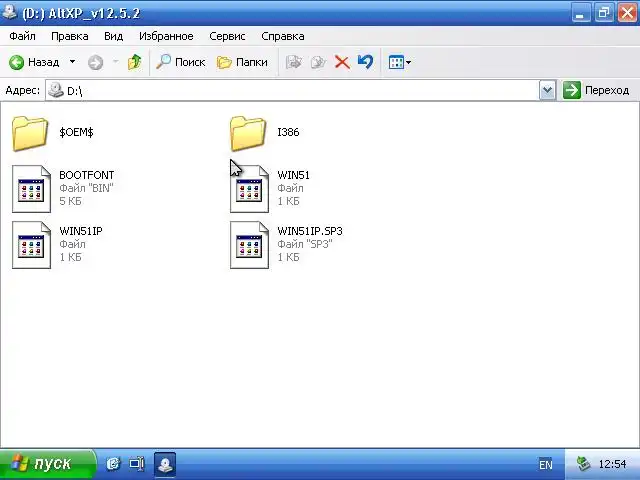Click the AltXP window taskbar button
Viewport: 640px width, 480px height.
(165, 464)
